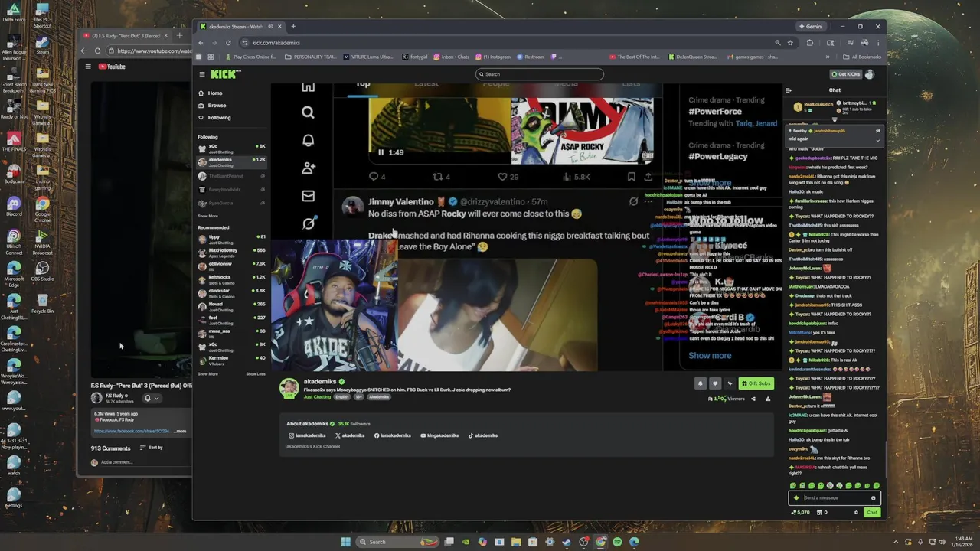Open the Chrome extensions puzzle icon
Viewport: 980px width, 551px height.
pos(809,43)
